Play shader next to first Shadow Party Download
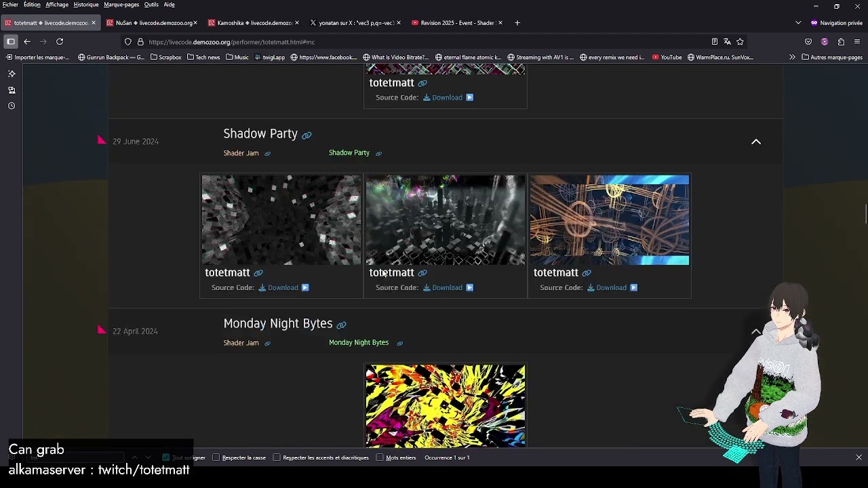The width and height of the screenshot is (868, 488). coord(305,287)
